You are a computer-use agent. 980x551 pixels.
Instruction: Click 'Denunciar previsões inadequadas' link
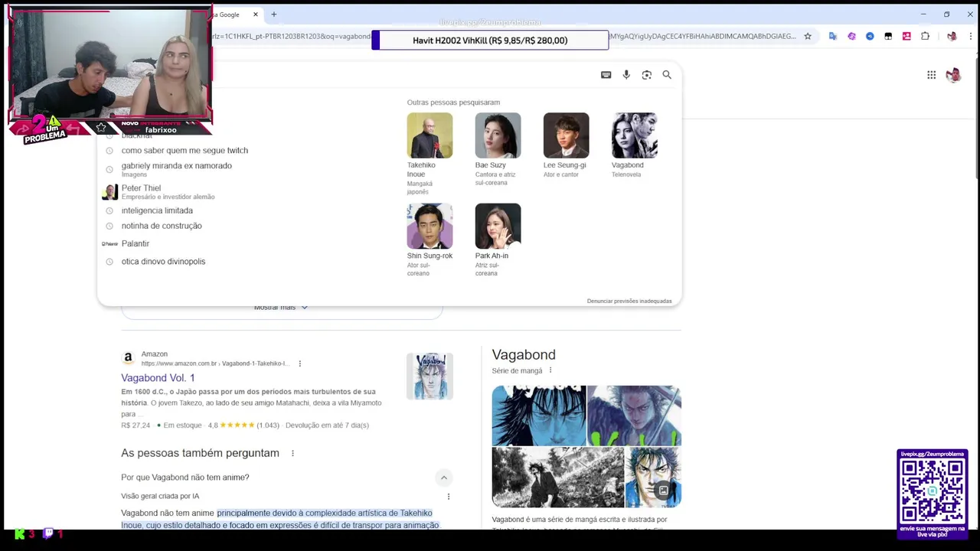click(x=629, y=301)
